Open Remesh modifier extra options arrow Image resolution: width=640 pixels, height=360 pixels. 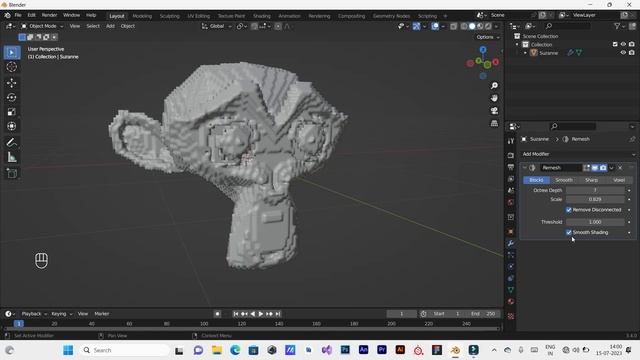click(x=611, y=168)
